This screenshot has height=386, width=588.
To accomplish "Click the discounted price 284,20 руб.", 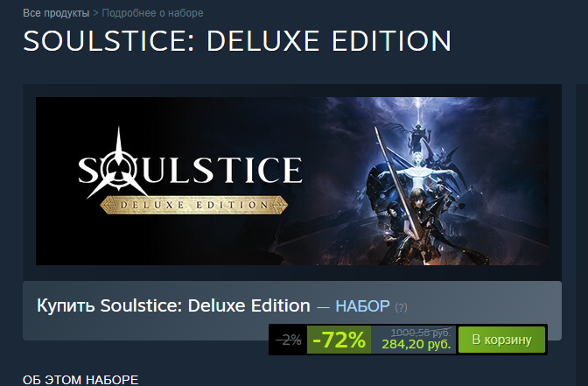I will [416, 344].
